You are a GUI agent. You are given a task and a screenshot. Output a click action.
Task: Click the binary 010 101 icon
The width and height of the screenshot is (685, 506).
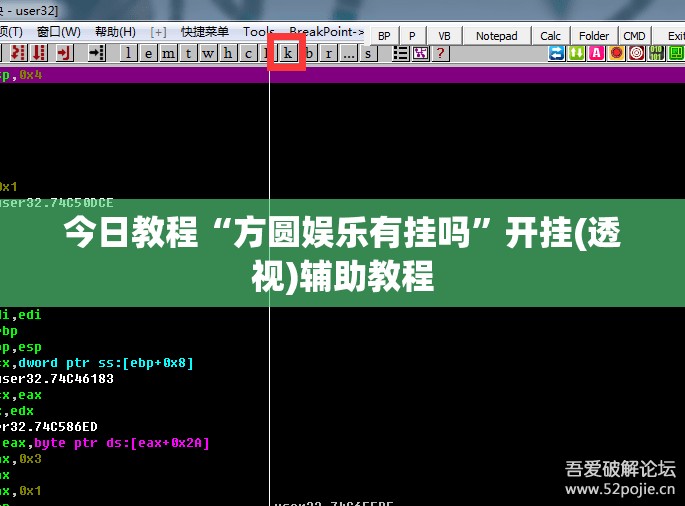656,53
